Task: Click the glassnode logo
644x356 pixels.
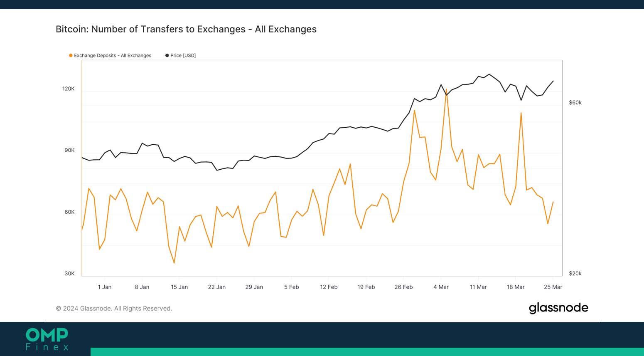Action: [x=558, y=308]
